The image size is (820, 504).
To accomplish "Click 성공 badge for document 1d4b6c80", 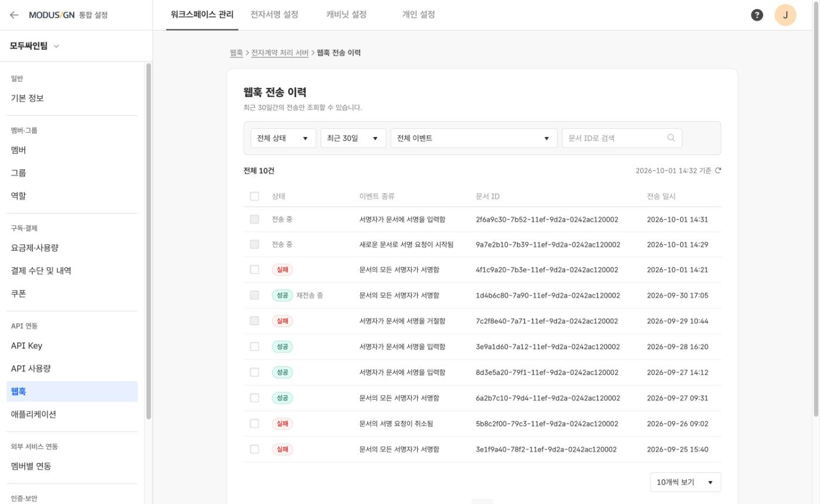I will tap(282, 296).
